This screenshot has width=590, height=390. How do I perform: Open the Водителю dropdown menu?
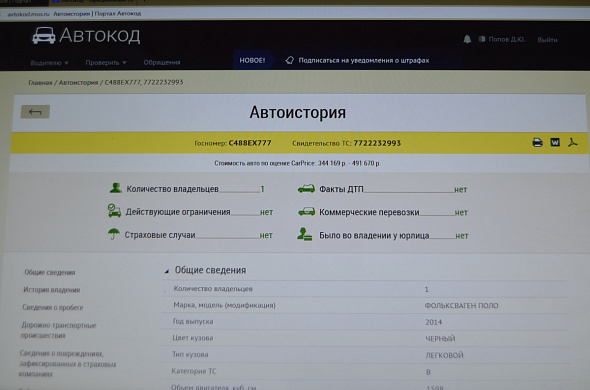(x=49, y=63)
